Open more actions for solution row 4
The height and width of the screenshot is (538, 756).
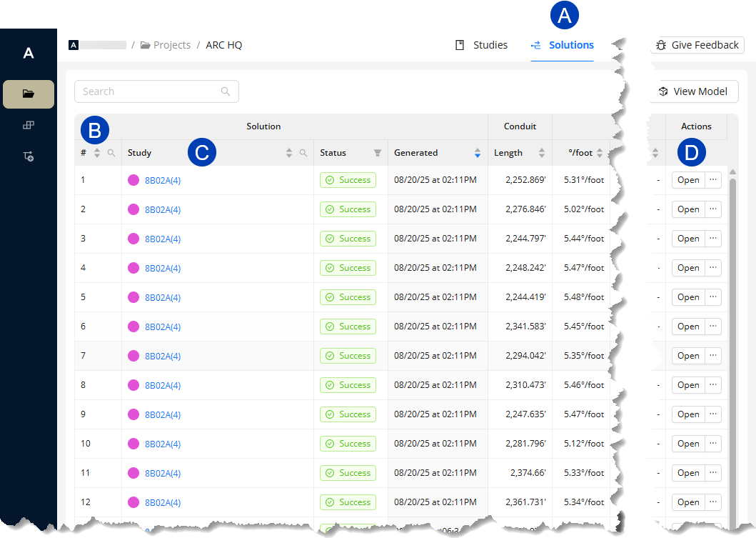click(x=713, y=268)
